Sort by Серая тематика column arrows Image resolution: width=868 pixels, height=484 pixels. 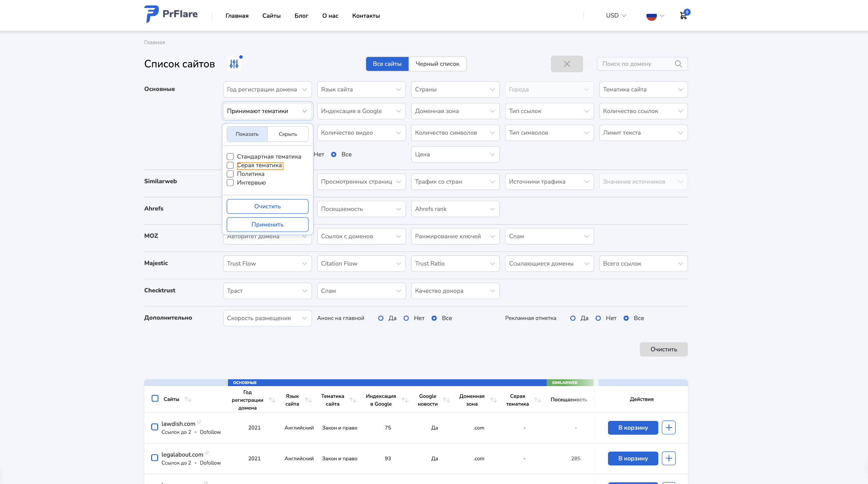click(538, 400)
